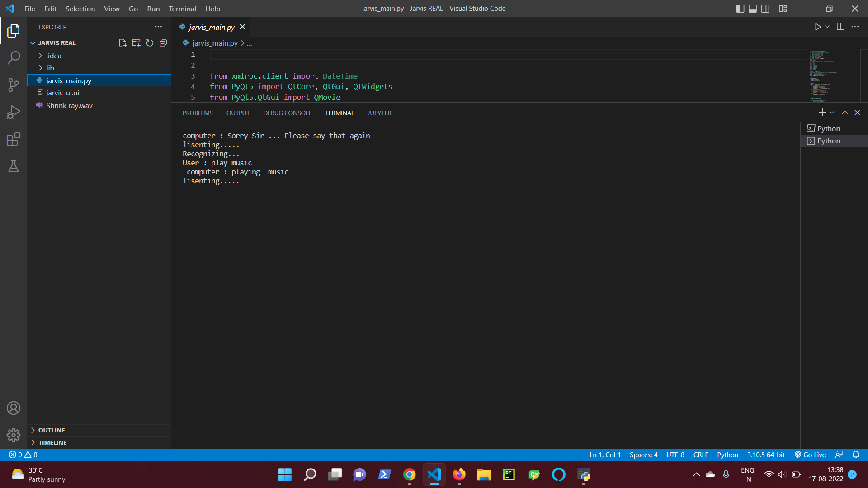Toggle bottom panel visibility

[x=753, y=9]
